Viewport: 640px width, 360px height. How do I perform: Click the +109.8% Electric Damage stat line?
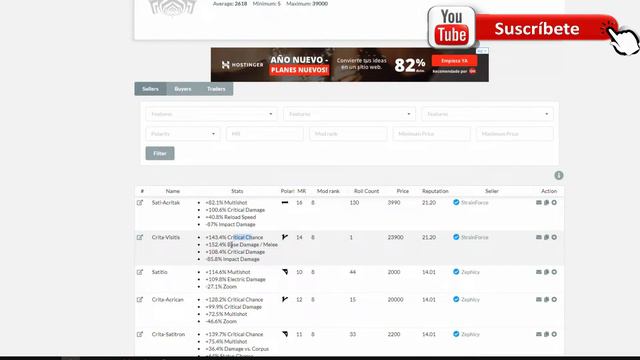pyautogui.click(x=236, y=279)
